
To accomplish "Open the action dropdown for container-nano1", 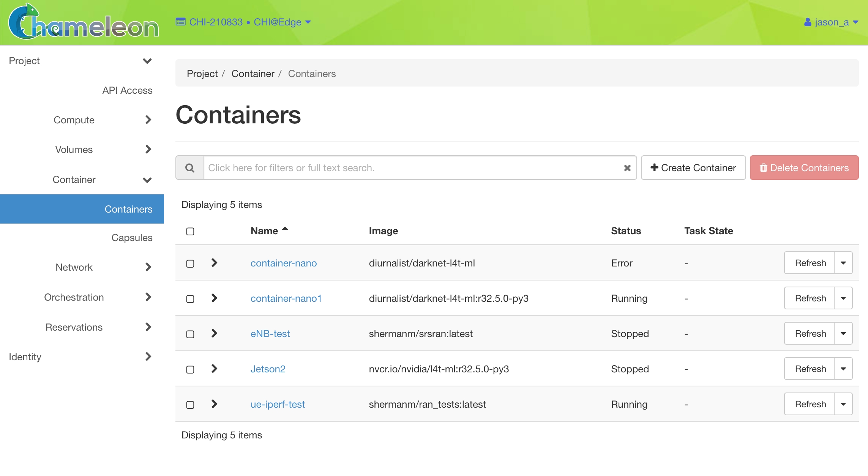I will pyautogui.click(x=843, y=298).
